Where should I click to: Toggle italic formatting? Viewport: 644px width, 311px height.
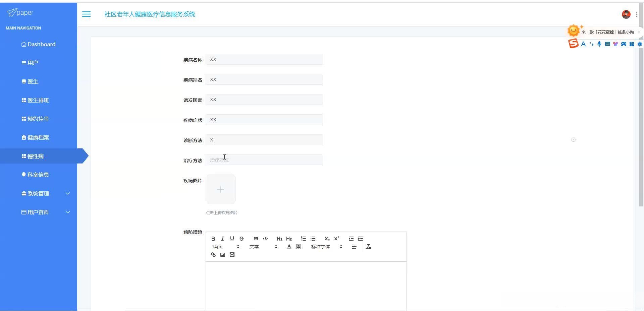(222, 239)
